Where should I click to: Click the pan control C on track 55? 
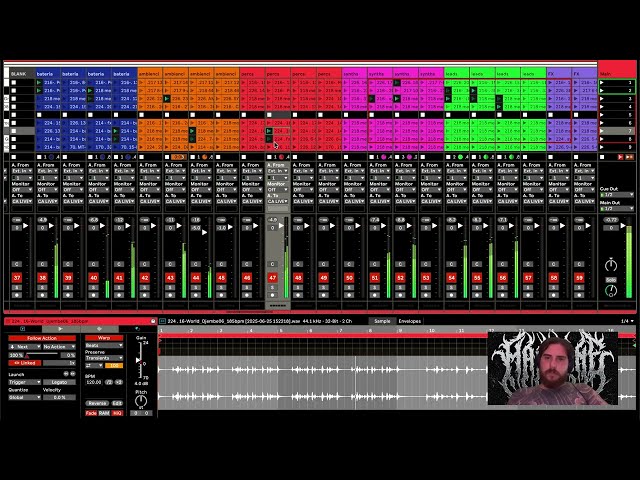[477, 264]
